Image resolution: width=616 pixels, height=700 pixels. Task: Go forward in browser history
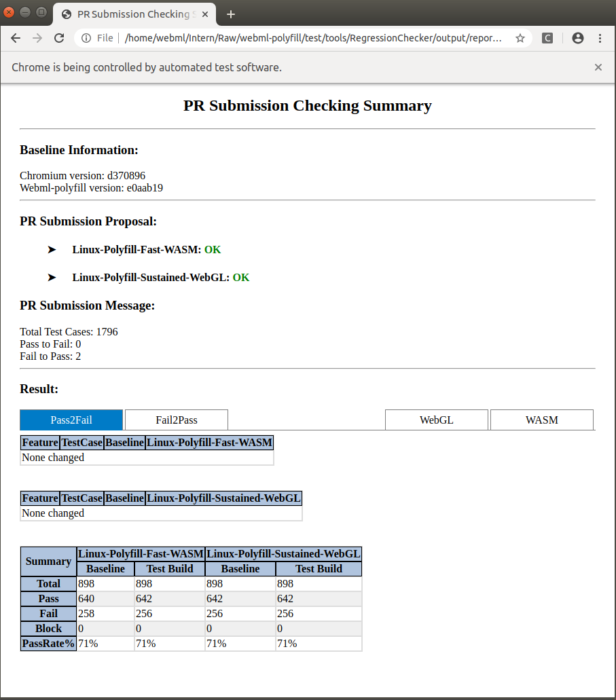pyautogui.click(x=37, y=38)
